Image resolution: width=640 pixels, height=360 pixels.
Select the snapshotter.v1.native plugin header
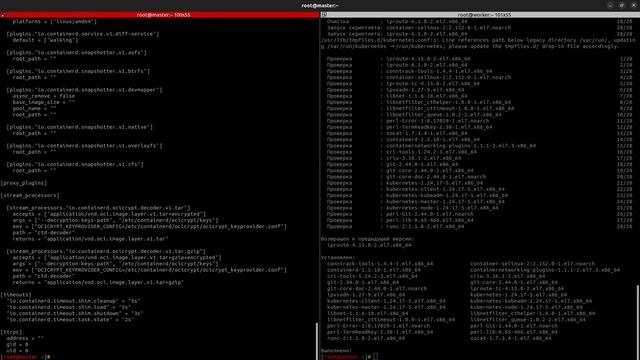coord(80,127)
